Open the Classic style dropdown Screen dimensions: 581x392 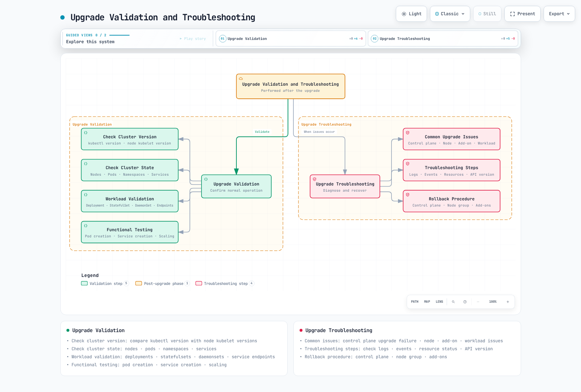[x=450, y=14]
